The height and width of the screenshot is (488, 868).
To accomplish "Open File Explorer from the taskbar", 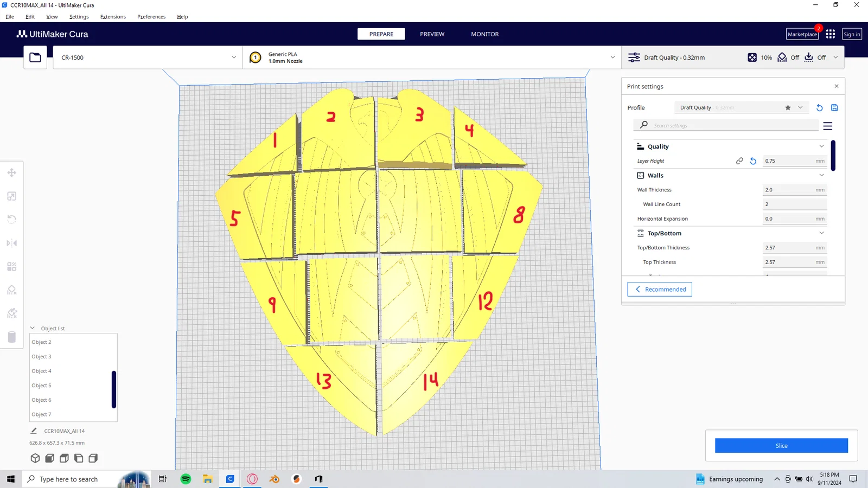I will (208, 479).
